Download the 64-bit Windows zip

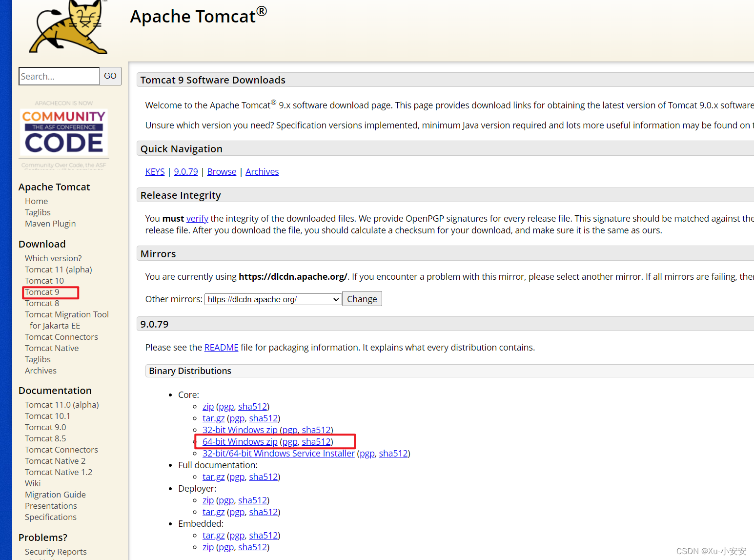[x=240, y=442]
